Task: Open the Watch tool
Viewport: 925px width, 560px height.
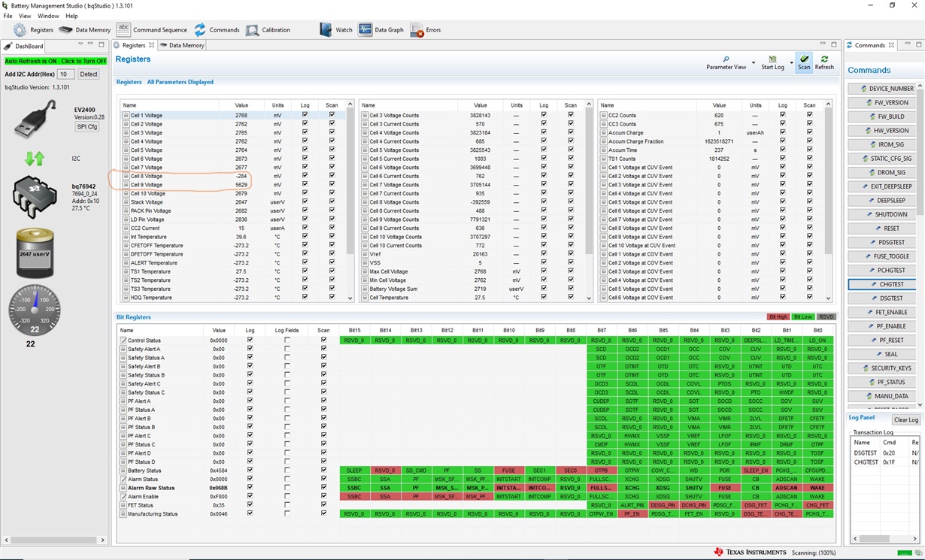Action: point(335,30)
